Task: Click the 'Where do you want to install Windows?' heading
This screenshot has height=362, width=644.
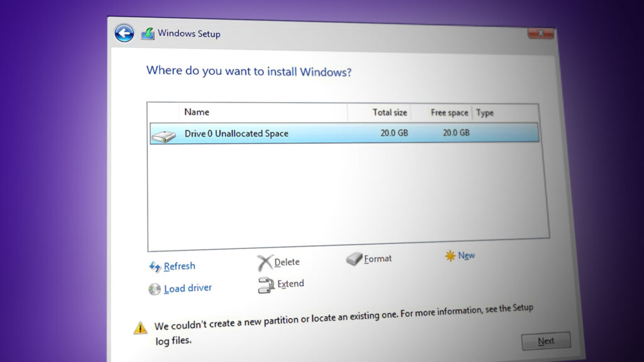Action: tap(249, 71)
